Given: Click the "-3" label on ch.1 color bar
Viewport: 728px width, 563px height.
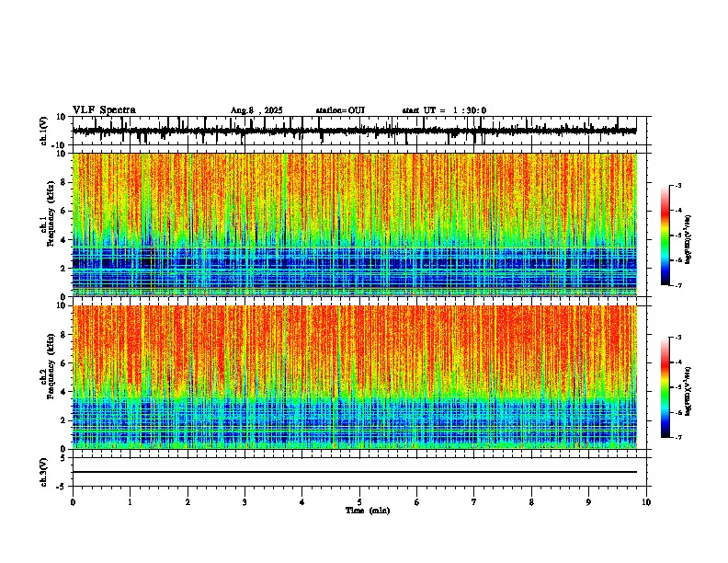Looking at the screenshot, I should pyautogui.click(x=677, y=185).
